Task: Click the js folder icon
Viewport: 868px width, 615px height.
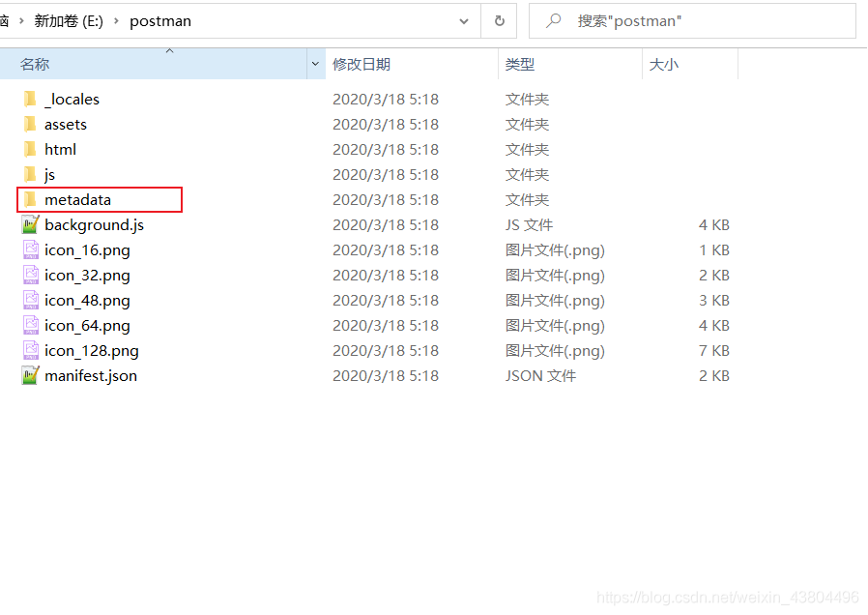Action: [30, 174]
